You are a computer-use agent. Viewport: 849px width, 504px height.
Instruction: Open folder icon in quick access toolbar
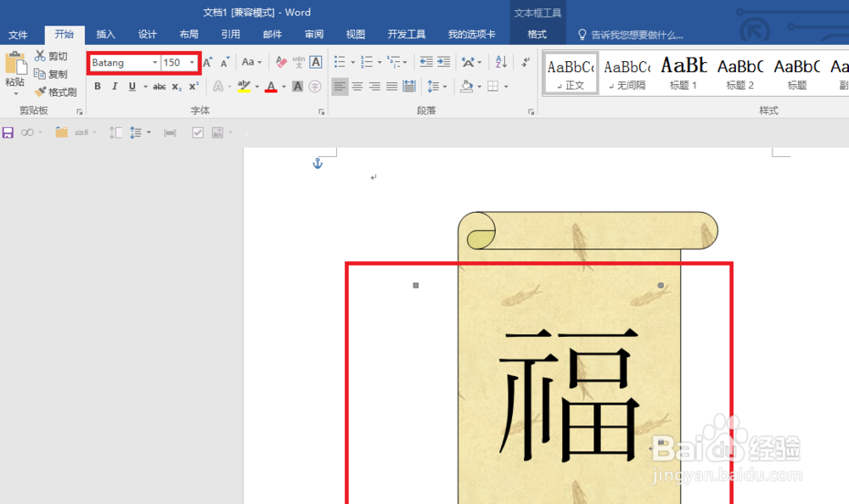(x=61, y=132)
